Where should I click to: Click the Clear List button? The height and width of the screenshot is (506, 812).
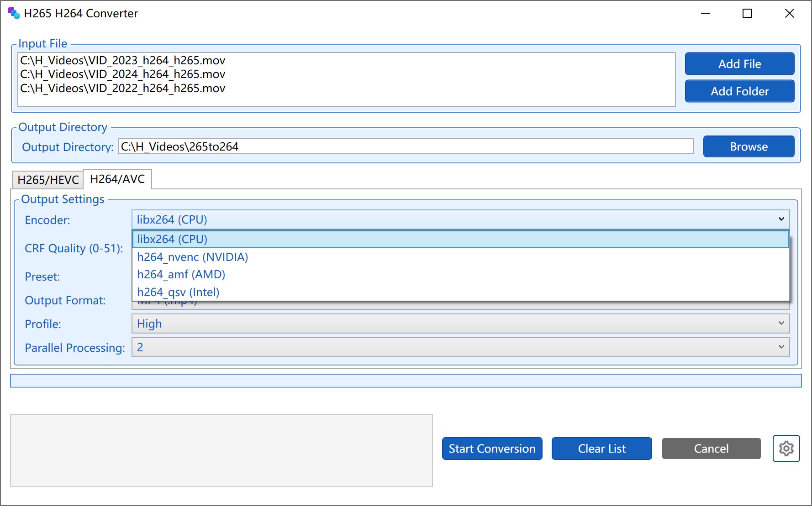[601, 449]
